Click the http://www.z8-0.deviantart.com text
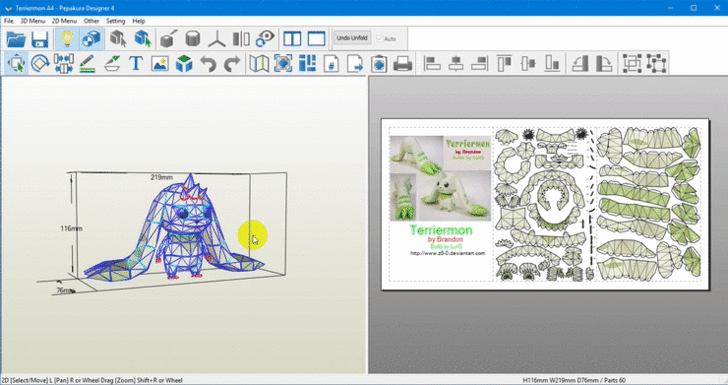This screenshot has height=385, width=728. coord(447,253)
